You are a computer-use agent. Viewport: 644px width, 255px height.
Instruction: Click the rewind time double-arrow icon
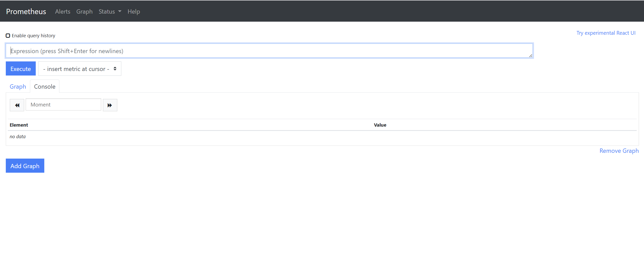[17, 105]
